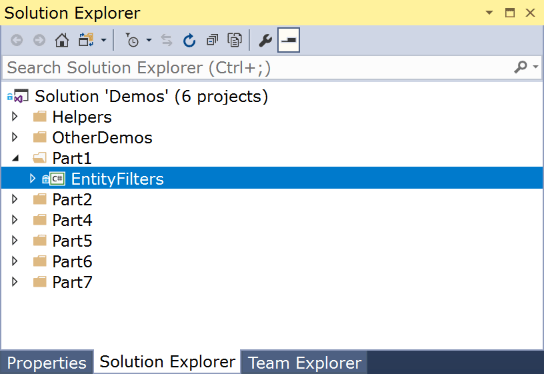This screenshot has width=544, height=374.
Task: Collapse the Part1 folder
Action: (x=15, y=159)
